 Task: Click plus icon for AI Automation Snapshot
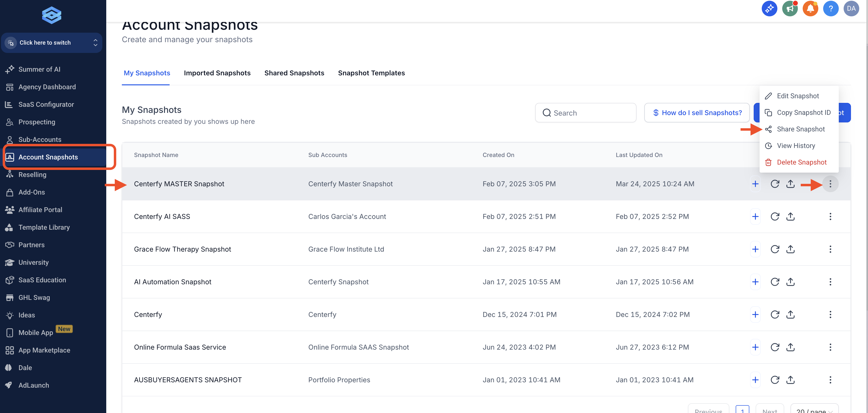click(x=755, y=282)
